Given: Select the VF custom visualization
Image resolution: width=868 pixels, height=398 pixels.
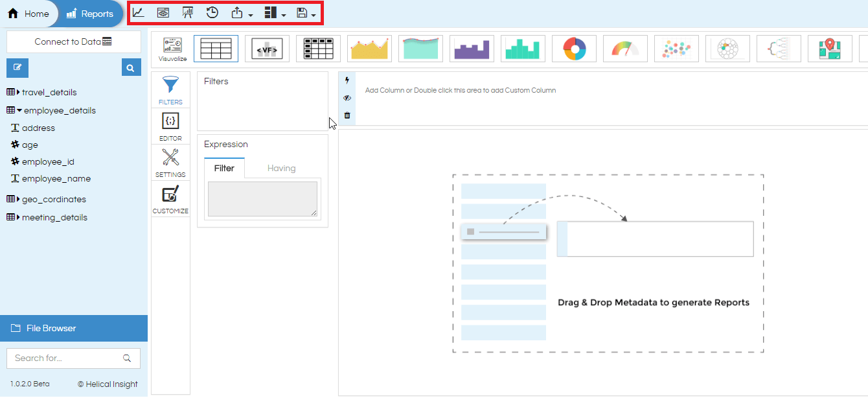Looking at the screenshot, I should click(x=268, y=49).
